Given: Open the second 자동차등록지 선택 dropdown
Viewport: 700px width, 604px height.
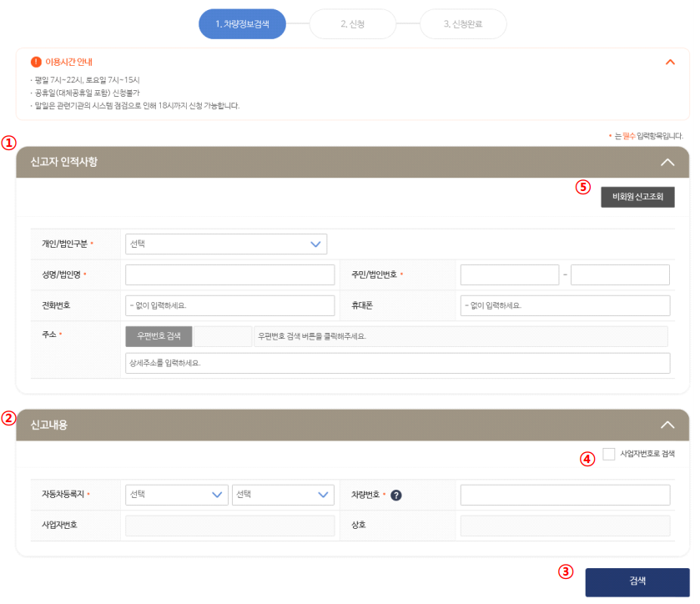Looking at the screenshot, I should pyautogui.click(x=283, y=495).
